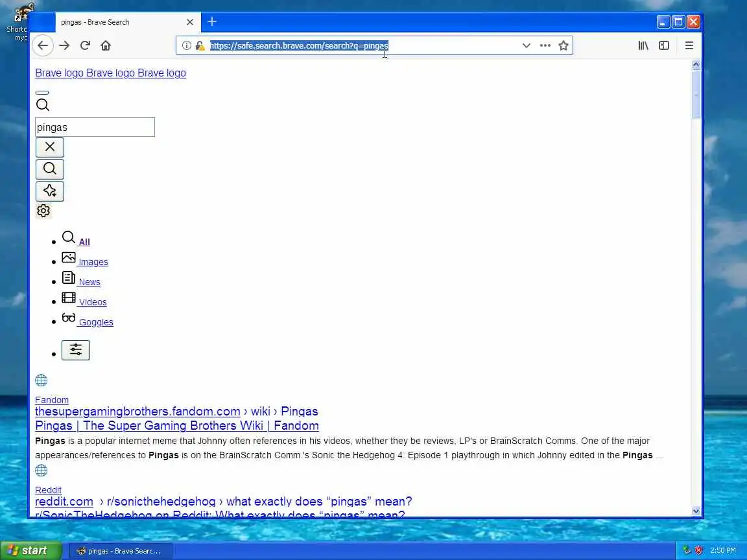Viewport: 747px width, 560px height.
Task: Click scrollbar down arrow
Action: (x=696, y=511)
